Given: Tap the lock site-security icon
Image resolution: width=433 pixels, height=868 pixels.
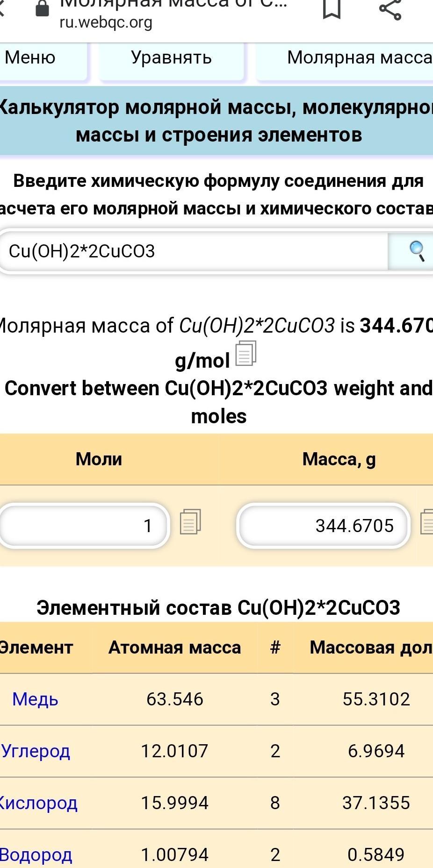Looking at the screenshot, I should 43,8.
